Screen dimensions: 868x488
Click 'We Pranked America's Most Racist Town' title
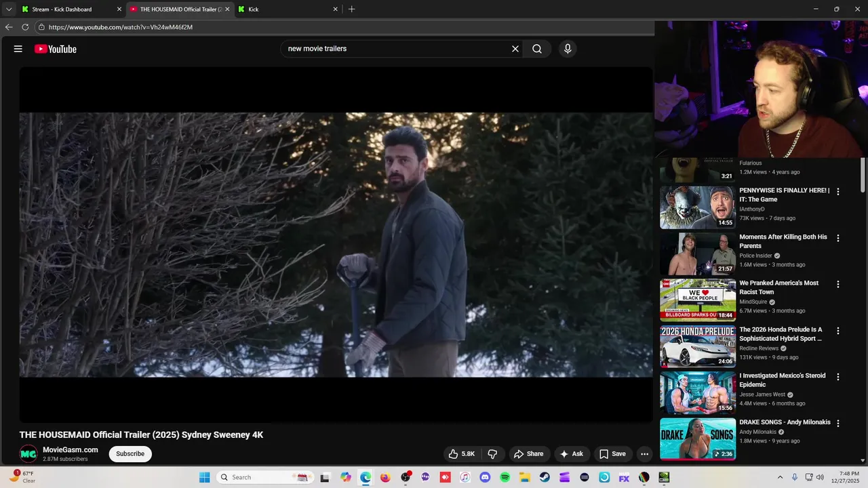[779, 287]
